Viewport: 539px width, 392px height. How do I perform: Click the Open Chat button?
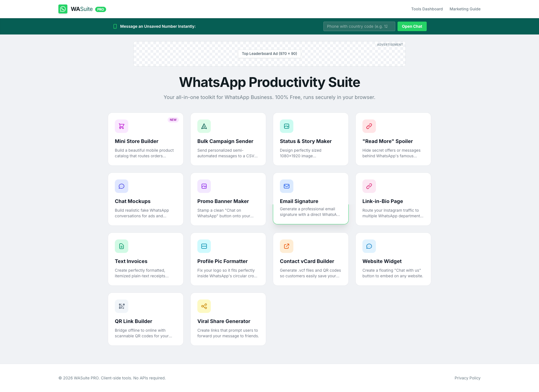(x=412, y=26)
